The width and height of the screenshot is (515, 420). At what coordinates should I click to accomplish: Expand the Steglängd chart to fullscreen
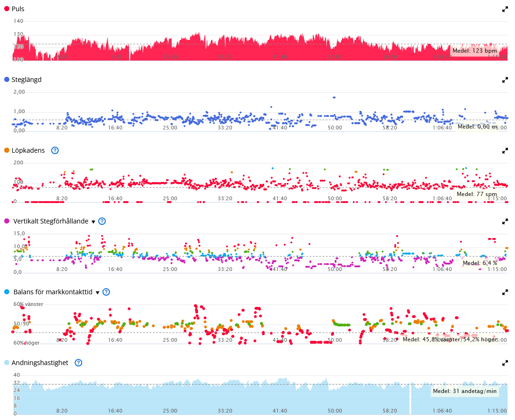tap(505, 80)
